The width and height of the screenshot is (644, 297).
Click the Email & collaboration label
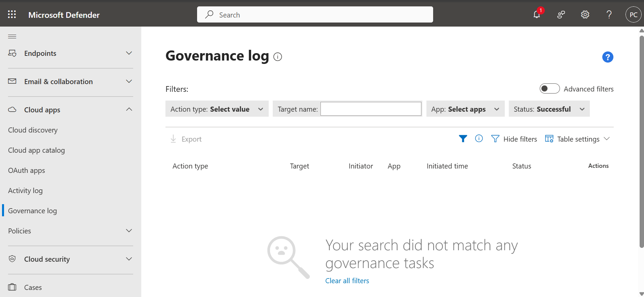[58, 81]
